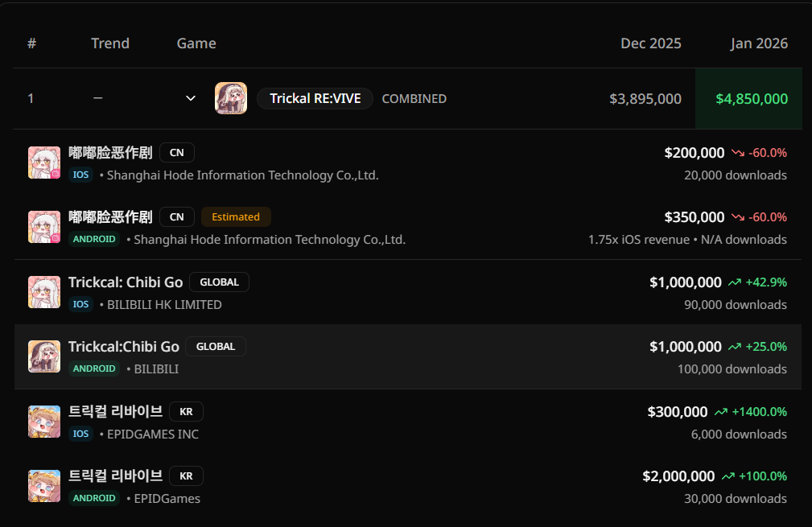Click the BILIBILI HK LIMITED publisher name
The image size is (812, 527).
click(x=164, y=304)
